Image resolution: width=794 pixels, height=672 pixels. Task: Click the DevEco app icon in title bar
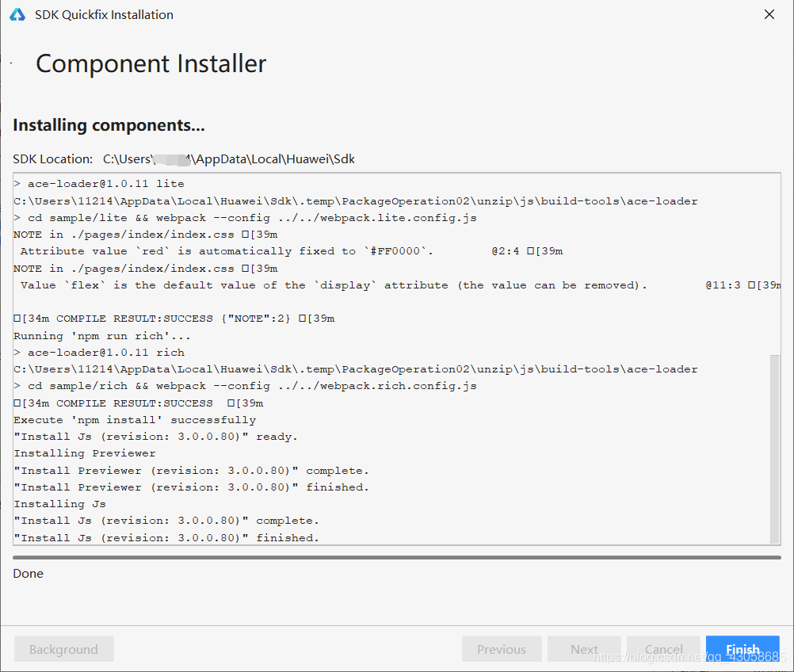pyautogui.click(x=17, y=15)
